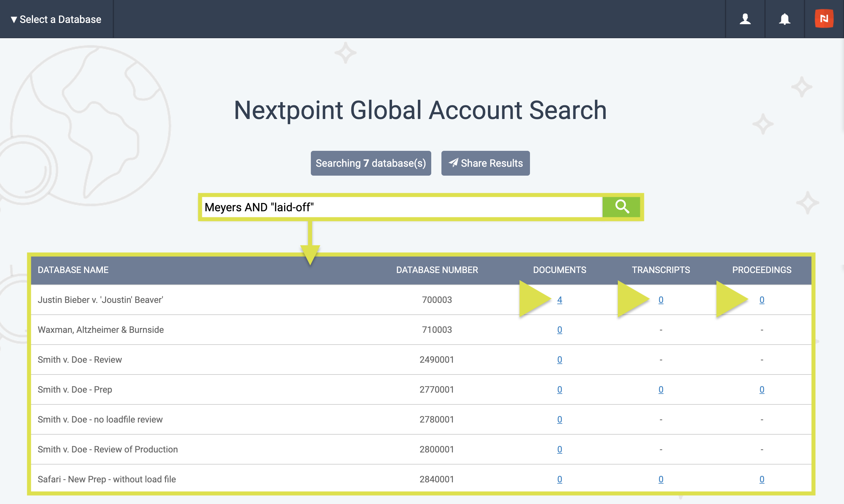Open proceedings count for Justin Bieber row
Viewport: 844px width, 504px height.
point(762,300)
